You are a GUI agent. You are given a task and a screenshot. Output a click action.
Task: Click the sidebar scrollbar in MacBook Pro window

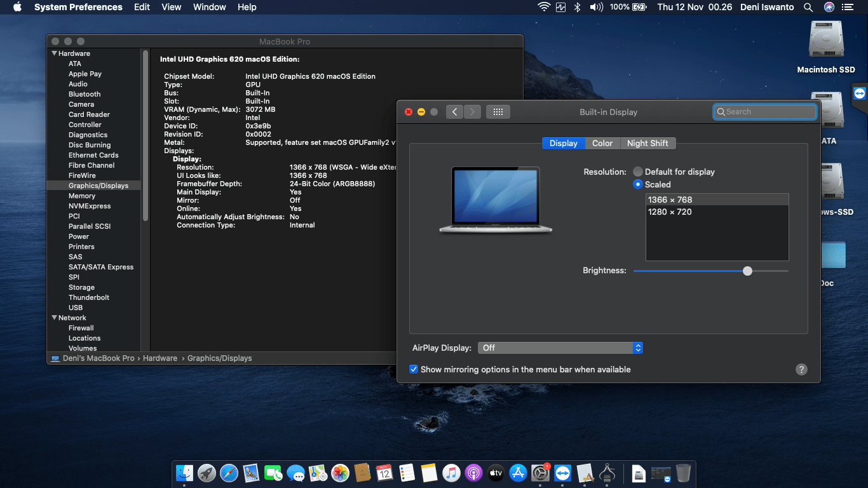(x=146, y=137)
